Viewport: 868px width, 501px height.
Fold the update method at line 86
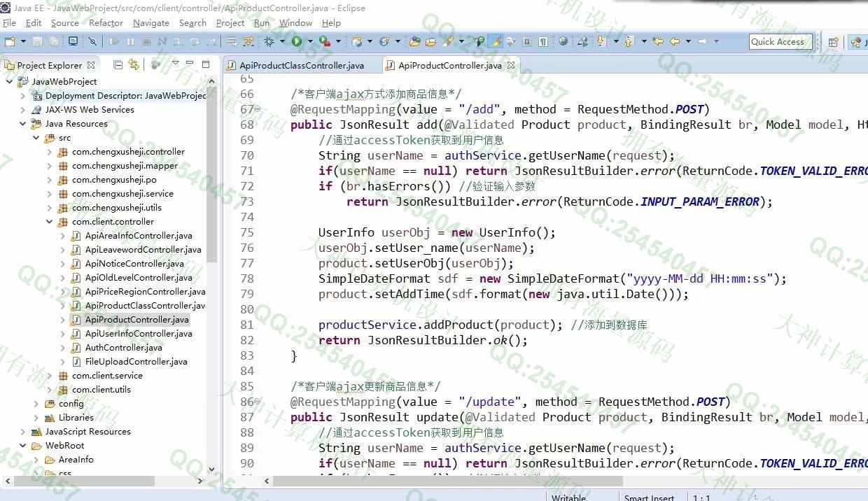pyautogui.click(x=258, y=402)
